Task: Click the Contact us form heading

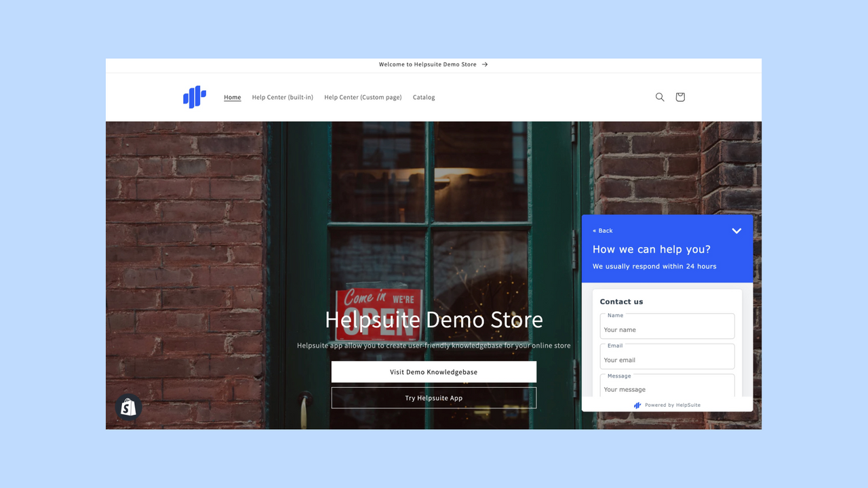Action: 621,302
